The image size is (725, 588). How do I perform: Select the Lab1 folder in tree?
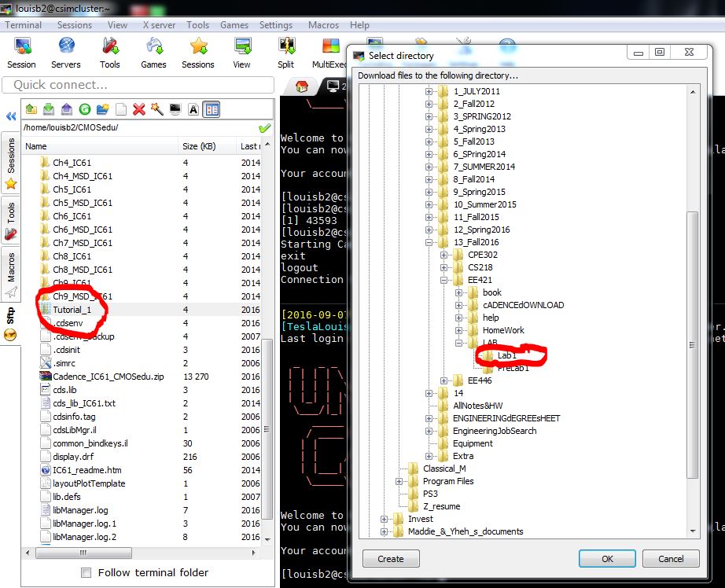point(506,355)
